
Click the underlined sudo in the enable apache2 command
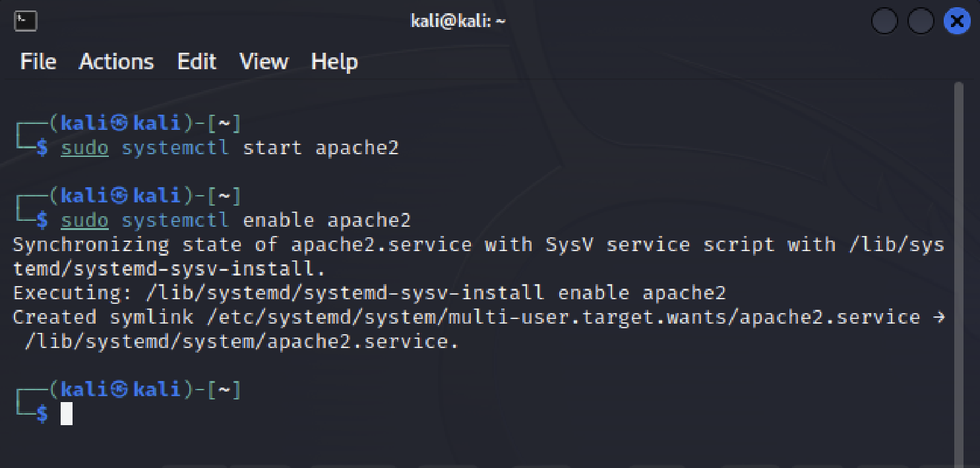(84, 219)
